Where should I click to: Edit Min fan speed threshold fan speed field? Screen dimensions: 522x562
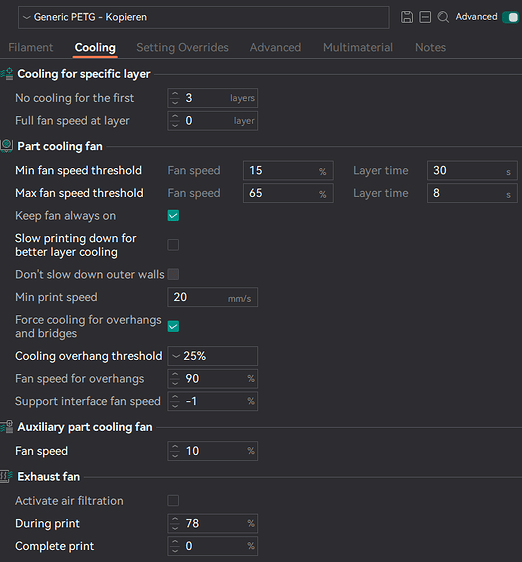pyautogui.click(x=288, y=170)
